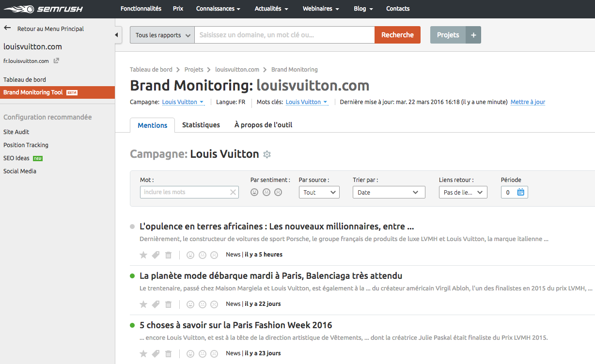The width and height of the screenshot is (595, 364).
Task: Star the '5 choses à savoir' mention
Action: [143, 353]
